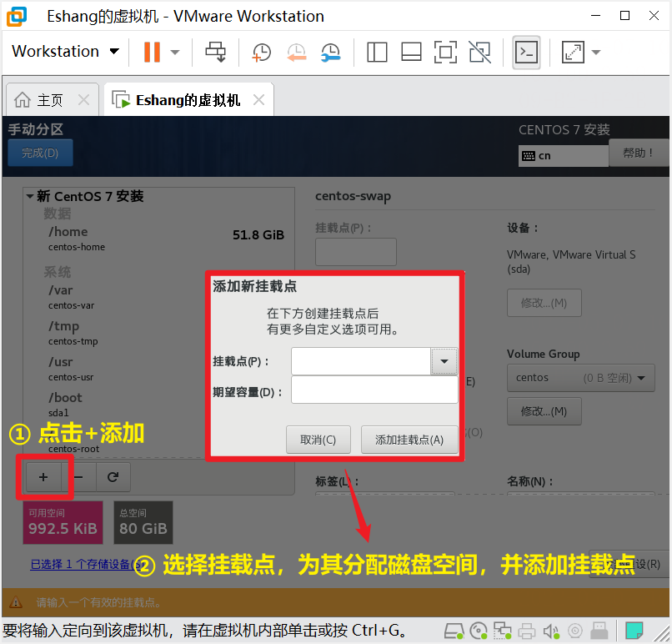Toggle the thumbnail bar view

[x=411, y=53]
